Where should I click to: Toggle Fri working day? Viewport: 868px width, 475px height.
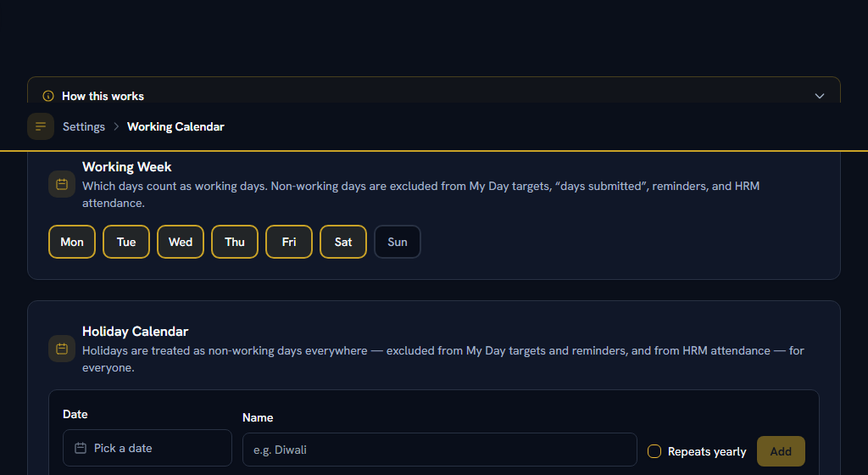289,242
